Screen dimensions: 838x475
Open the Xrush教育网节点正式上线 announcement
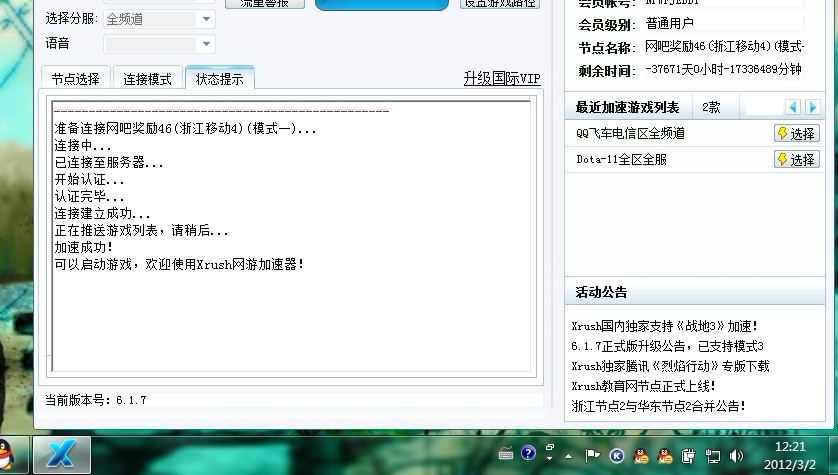[x=643, y=386]
